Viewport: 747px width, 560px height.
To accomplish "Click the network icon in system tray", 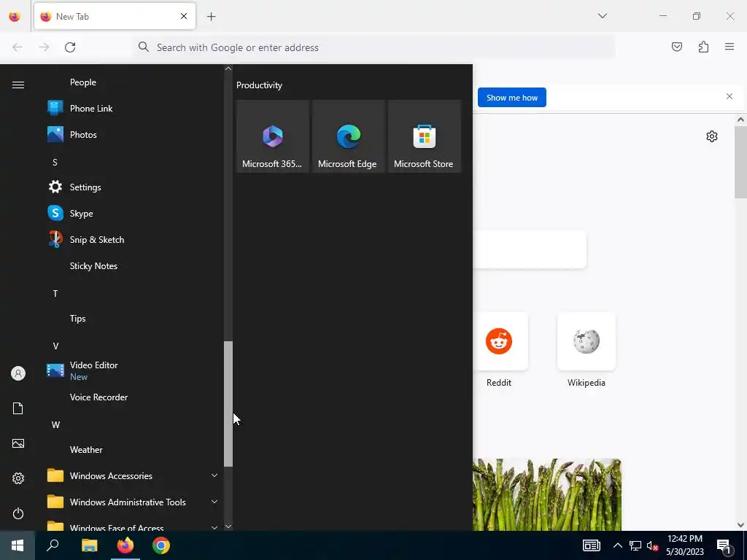I will [635, 545].
